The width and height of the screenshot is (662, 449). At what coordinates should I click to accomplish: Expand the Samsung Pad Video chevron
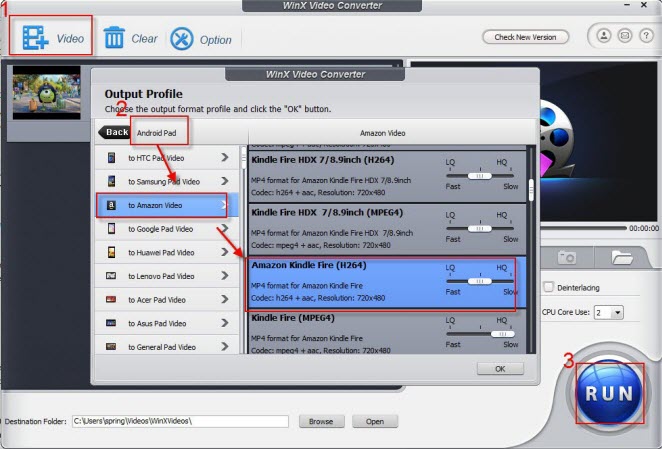coord(225,181)
